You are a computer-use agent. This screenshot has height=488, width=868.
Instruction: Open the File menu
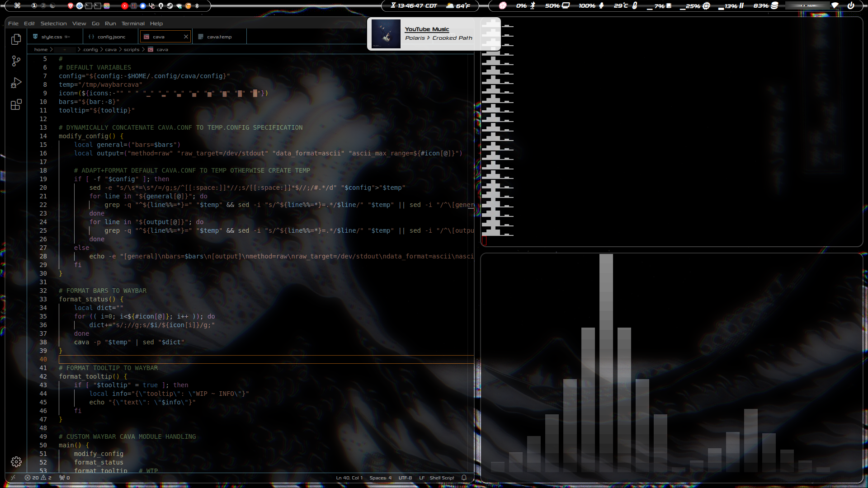[13, 23]
